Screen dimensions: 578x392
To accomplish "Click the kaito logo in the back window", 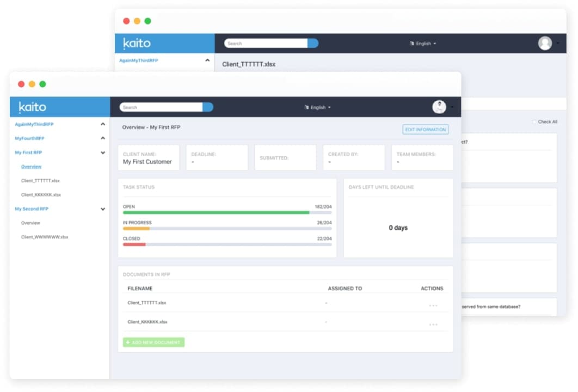I will coord(137,43).
